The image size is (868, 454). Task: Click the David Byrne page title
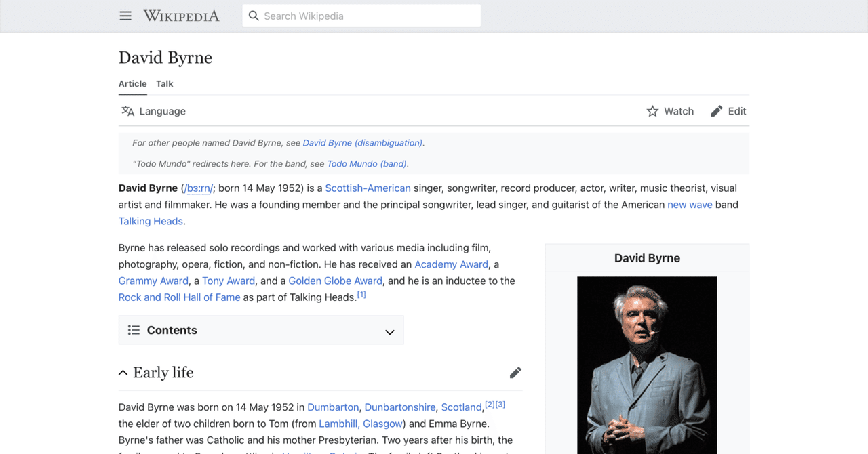(165, 58)
